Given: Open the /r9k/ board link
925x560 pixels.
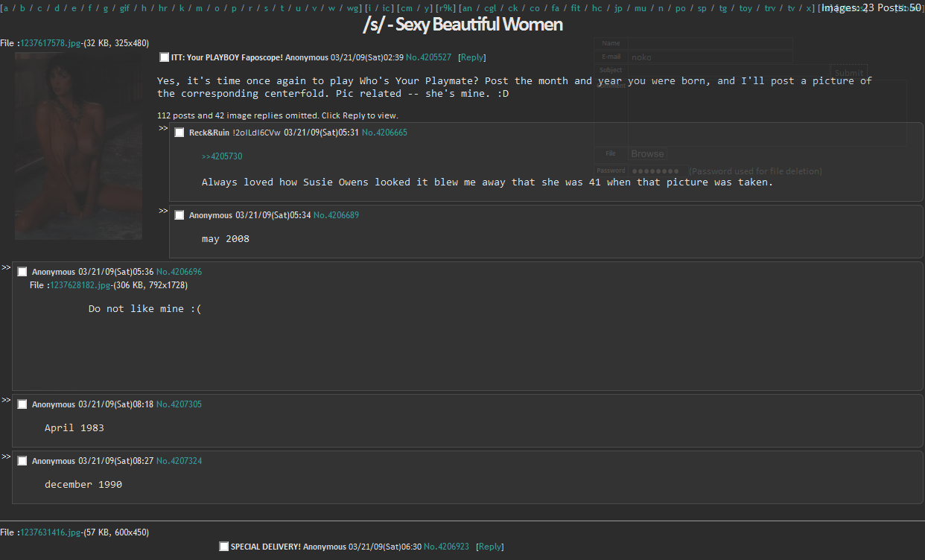Looking at the screenshot, I should pos(445,7).
